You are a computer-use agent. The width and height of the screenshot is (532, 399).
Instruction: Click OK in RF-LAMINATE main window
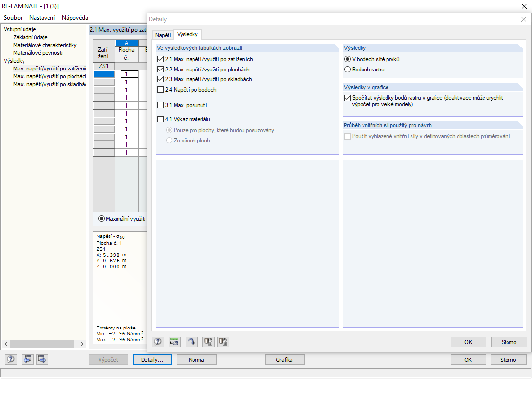[x=468, y=360]
